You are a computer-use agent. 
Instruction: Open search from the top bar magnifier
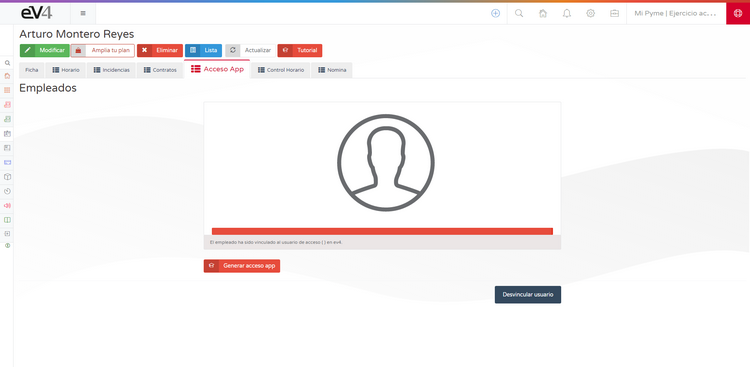519,13
